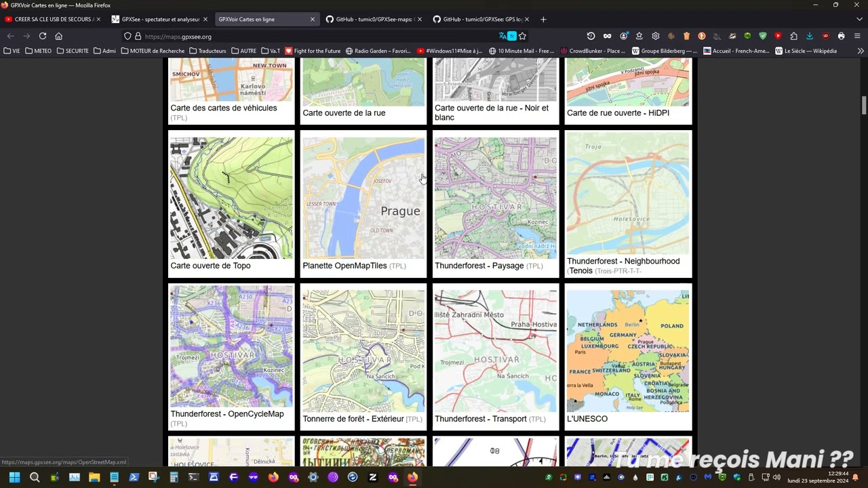Screen dimensions: 868x488
Task: Click Carte des cartes de véhicules label
Action: point(224,108)
